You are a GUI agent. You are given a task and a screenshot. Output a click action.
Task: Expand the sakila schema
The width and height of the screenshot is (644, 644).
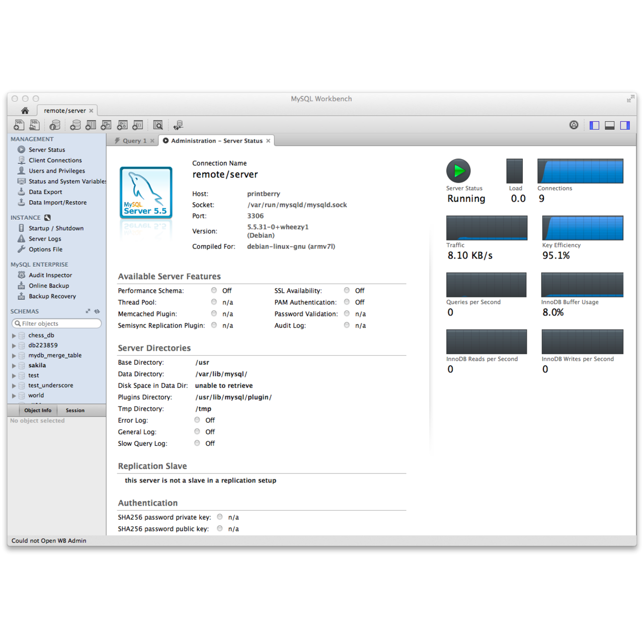click(x=14, y=365)
